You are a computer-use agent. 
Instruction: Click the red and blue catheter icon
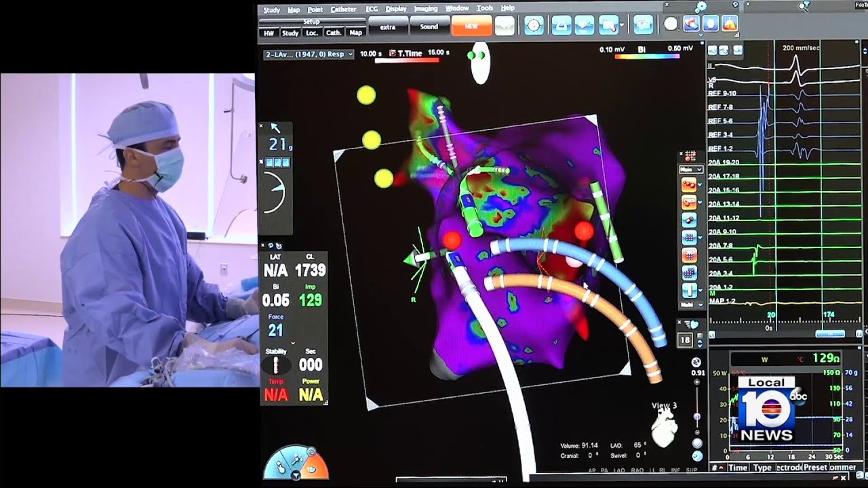[690, 24]
